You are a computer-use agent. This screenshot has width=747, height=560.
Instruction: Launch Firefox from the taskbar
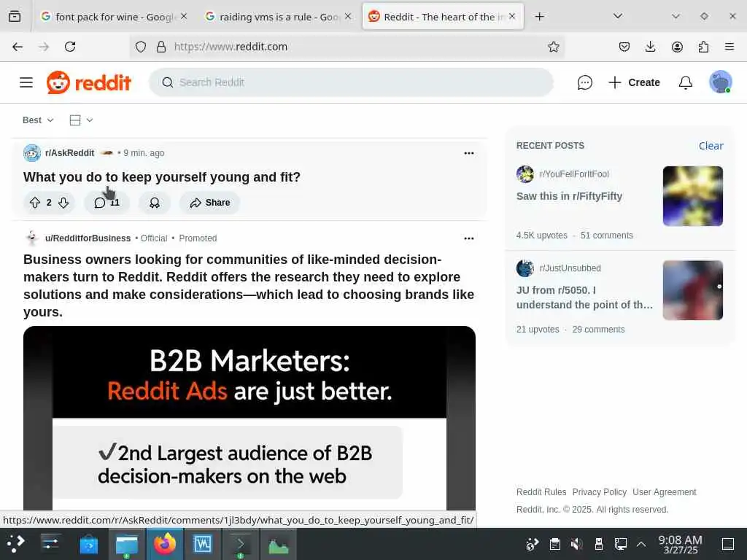pos(165,544)
